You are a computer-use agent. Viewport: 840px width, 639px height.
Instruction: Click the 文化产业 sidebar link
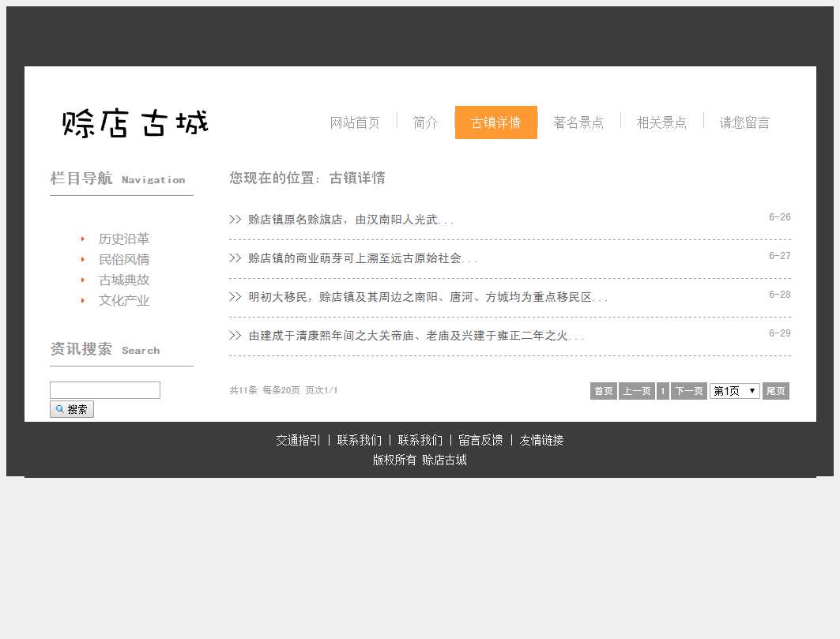coord(123,300)
